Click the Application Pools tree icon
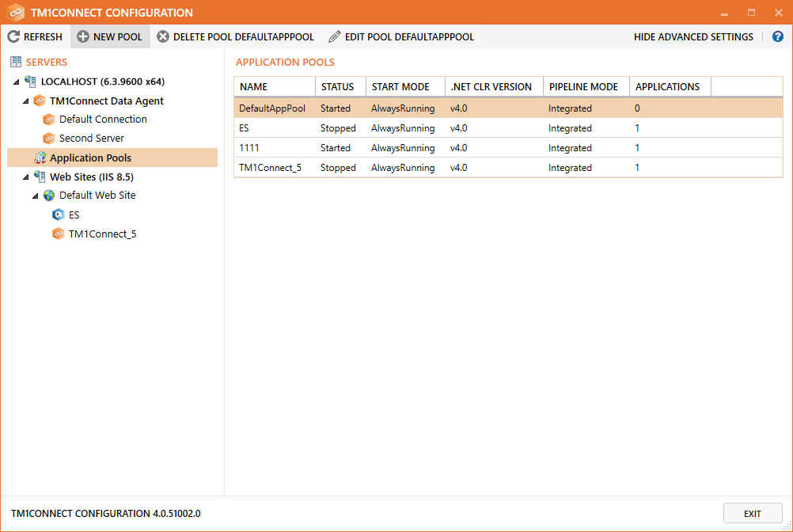Image resolution: width=793 pixels, height=532 pixels. coord(40,158)
